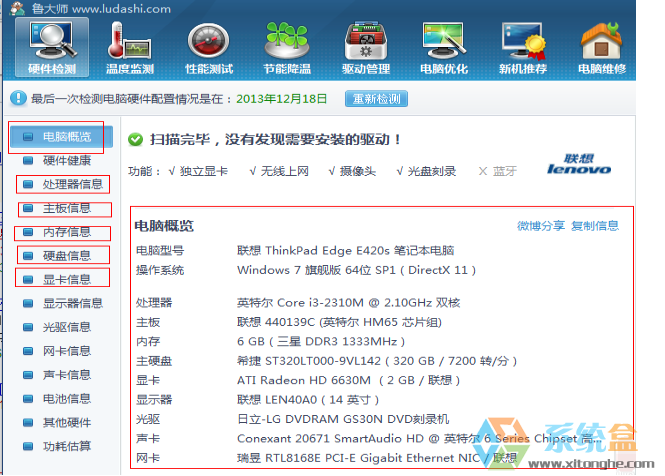Click the green scan-complete checkmark icon
Screen dimensions: 665x476
click(x=135, y=139)
